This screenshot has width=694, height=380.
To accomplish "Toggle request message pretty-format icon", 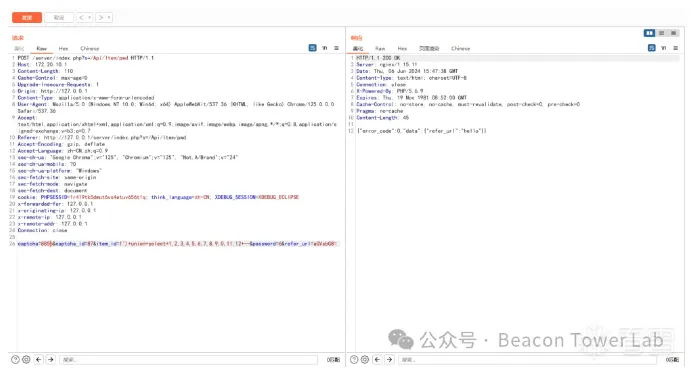I will 312,48.
